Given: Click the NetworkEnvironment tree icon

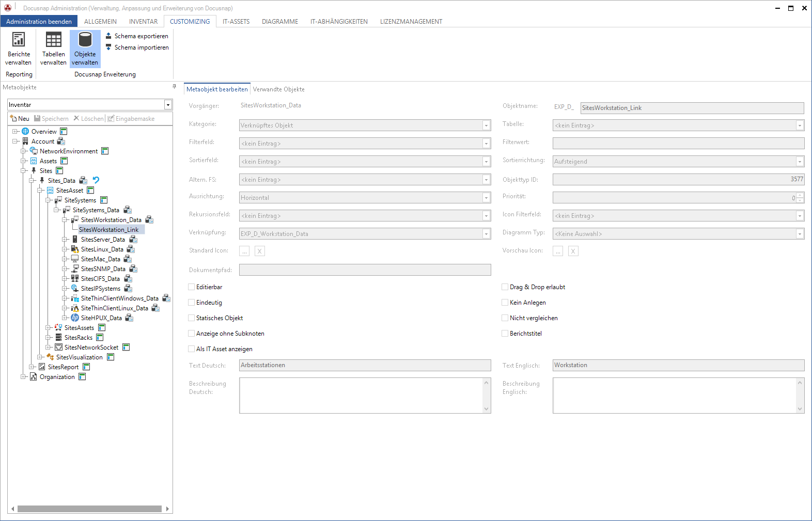Looking at the screenshot, I should [x=34, y=151].
